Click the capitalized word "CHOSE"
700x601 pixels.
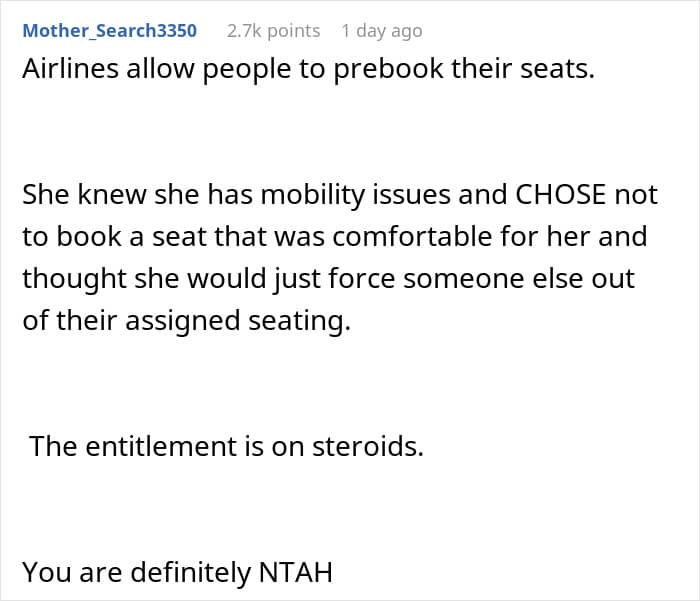[x=560, y=195]
